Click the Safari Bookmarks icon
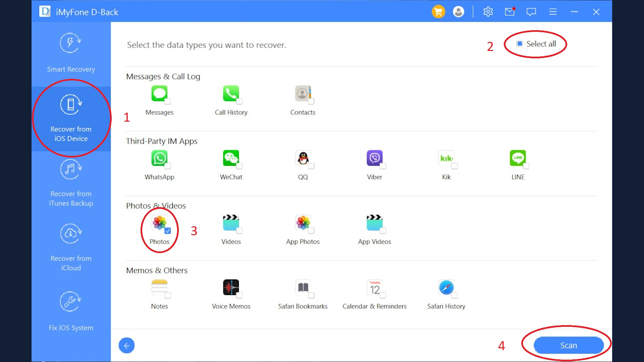 [303, 287]
